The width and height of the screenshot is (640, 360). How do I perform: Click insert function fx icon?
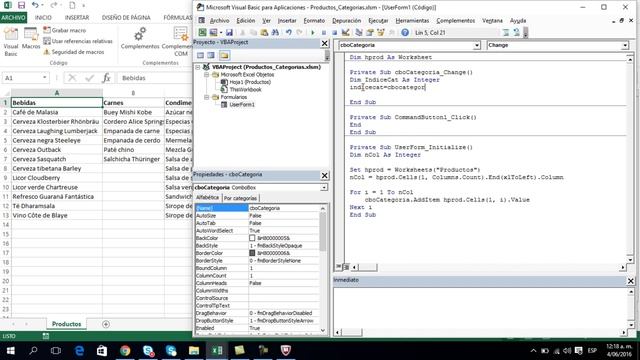(106, 78)
